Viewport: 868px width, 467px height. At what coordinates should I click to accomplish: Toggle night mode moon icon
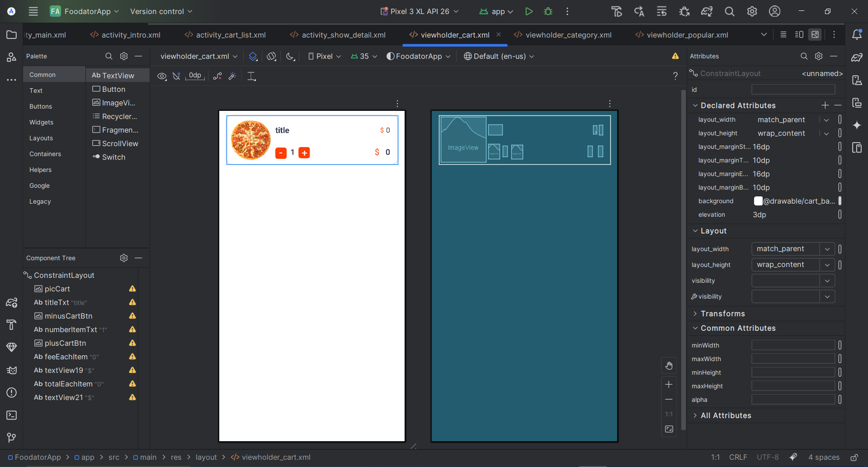tap(290, 56)
